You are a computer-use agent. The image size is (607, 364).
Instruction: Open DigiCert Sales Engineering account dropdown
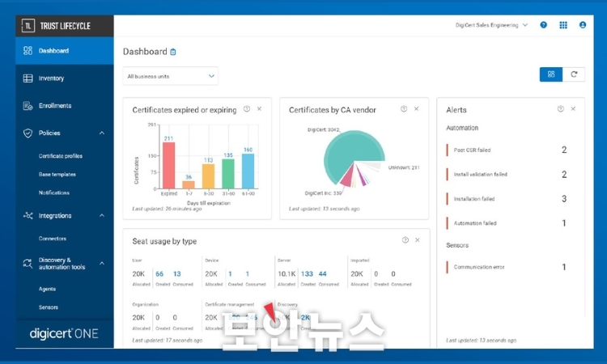(491, 25)
